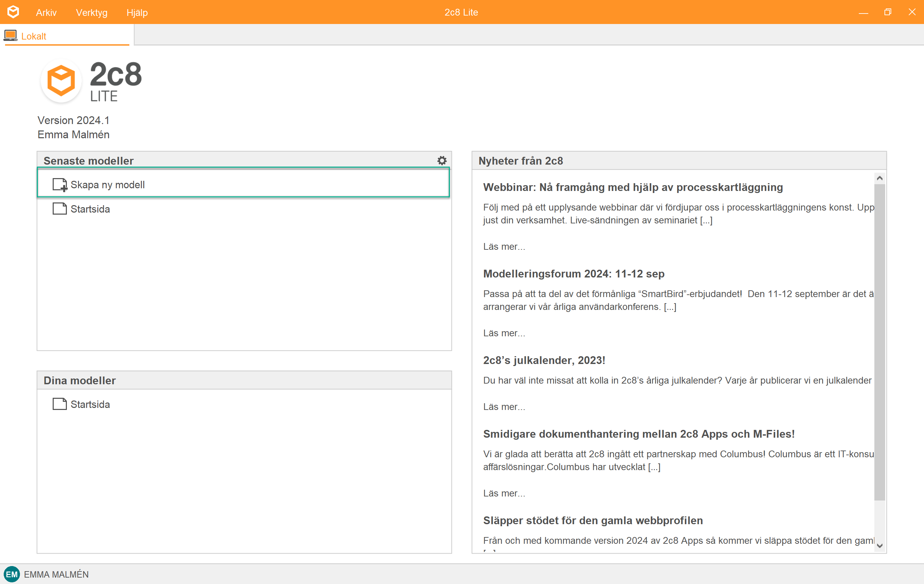Click Läs mer under julkalender article
This screenshot has height=584, width=924.
click(x=504, y=407)
